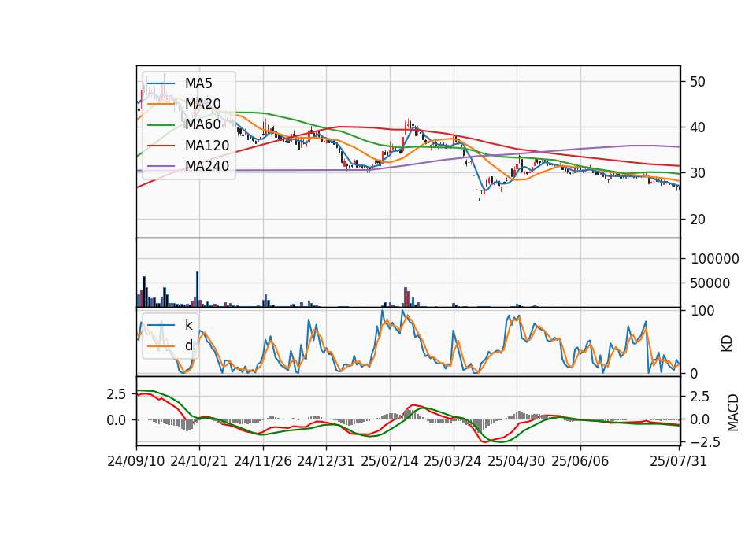Click the price axis value 20
The height and width of the screenshot is (543, 756).
[x=698, y=220]
